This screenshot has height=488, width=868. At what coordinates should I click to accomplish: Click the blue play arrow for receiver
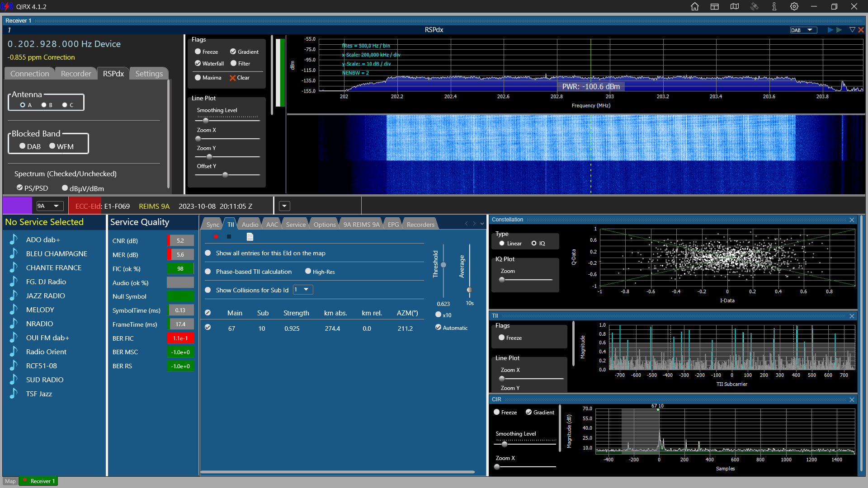coord(830,30)
